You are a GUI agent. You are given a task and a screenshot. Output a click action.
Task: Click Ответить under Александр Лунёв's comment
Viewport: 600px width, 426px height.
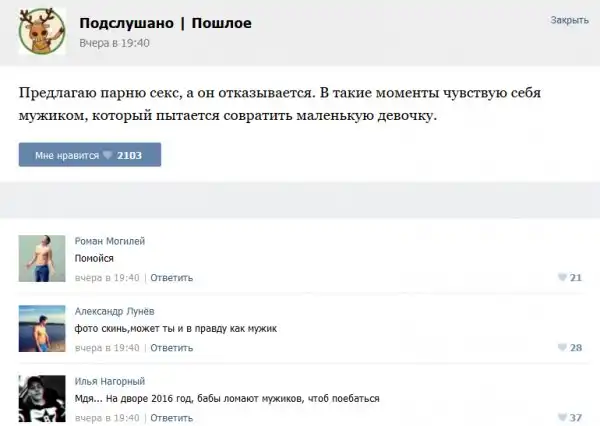click(171, 347)
